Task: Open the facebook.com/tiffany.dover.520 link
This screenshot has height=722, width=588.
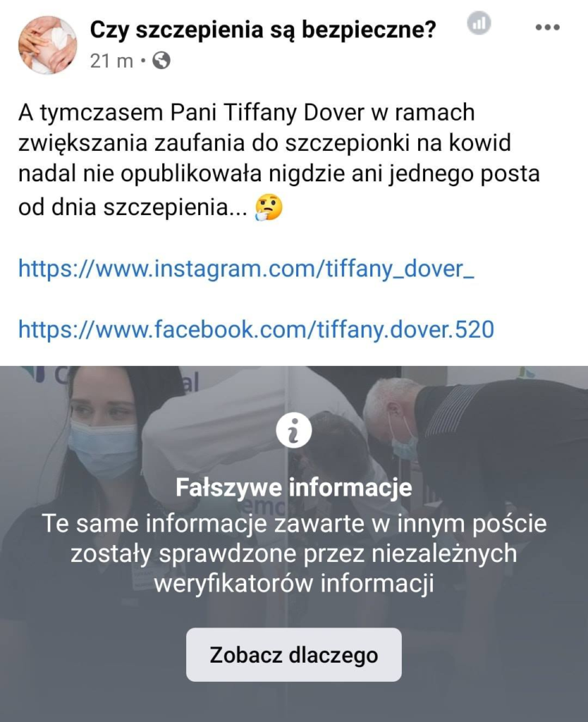Action: tap(256, 330)
